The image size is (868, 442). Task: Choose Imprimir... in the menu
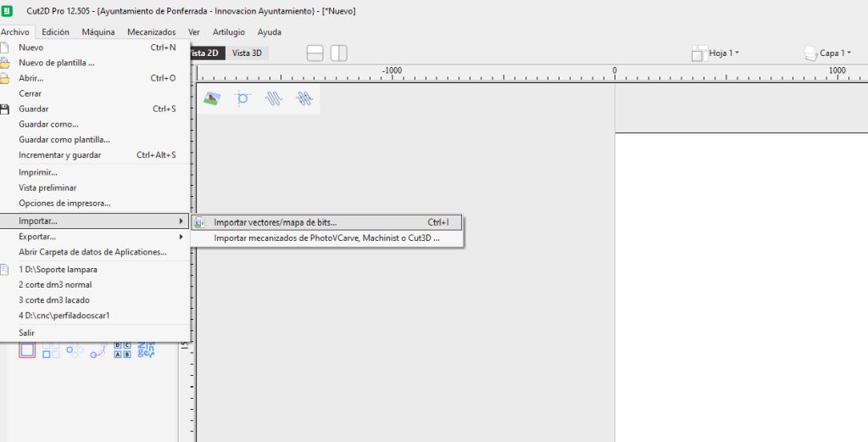click(95, 172)
